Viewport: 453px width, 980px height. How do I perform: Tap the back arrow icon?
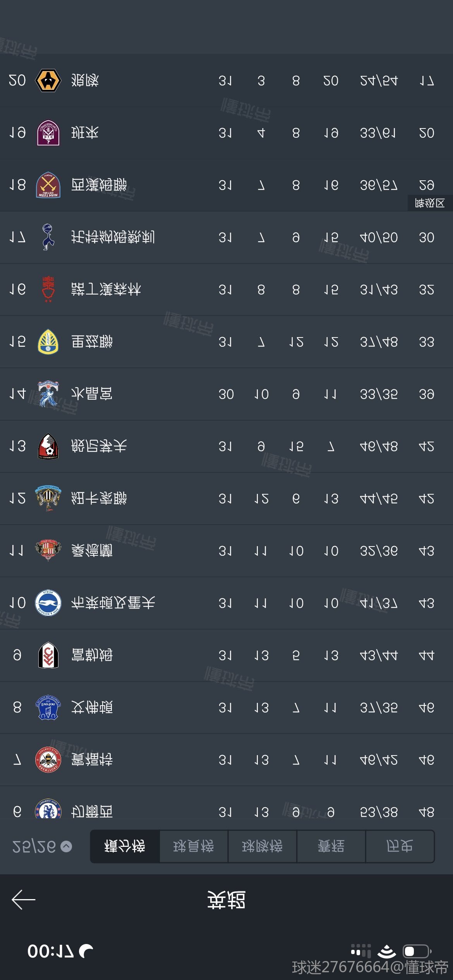click(24, 899)
